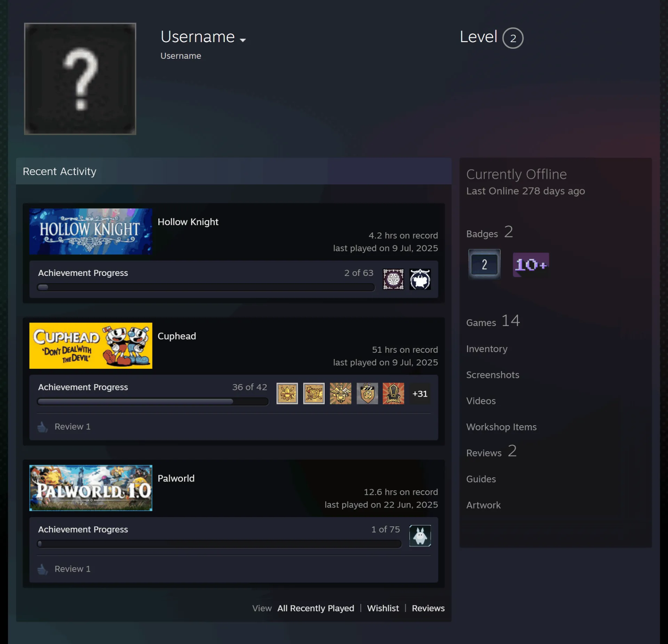The height and width of the screenshot is (644, 668).
Task: Open the Palworld 1.0 game banner
Action: [x=91, y=488]
